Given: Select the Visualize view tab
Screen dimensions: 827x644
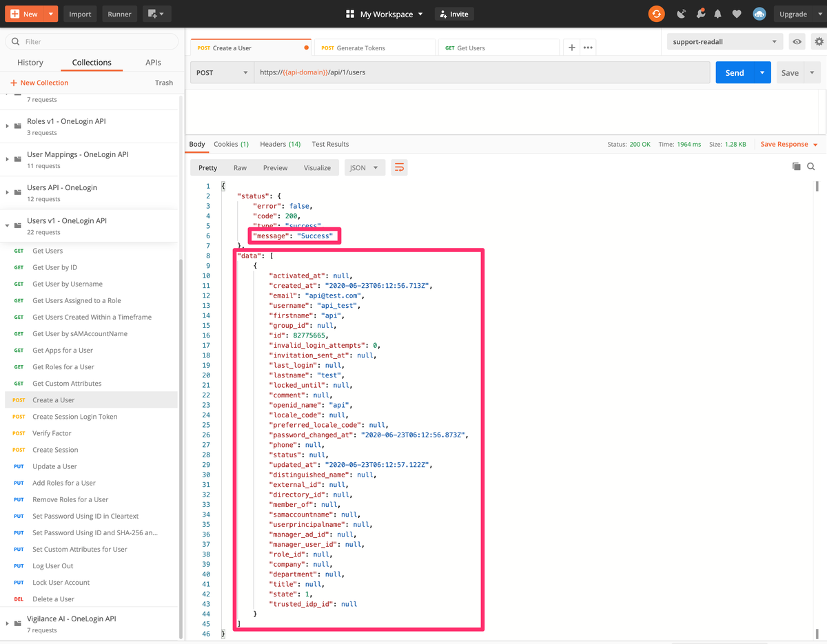Looking at the screenshot, I should [x=317, y=167].
